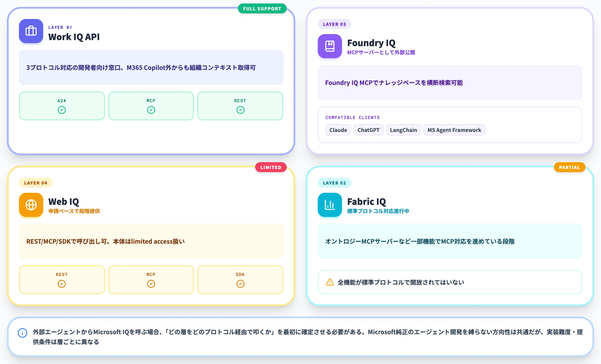
Task: Click the FULL SUPPORT badge
Action: pos(262,9)
